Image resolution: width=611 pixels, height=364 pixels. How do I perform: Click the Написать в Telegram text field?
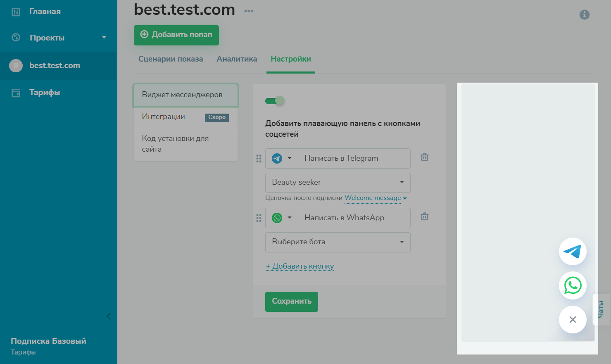(x=354, y=158)
